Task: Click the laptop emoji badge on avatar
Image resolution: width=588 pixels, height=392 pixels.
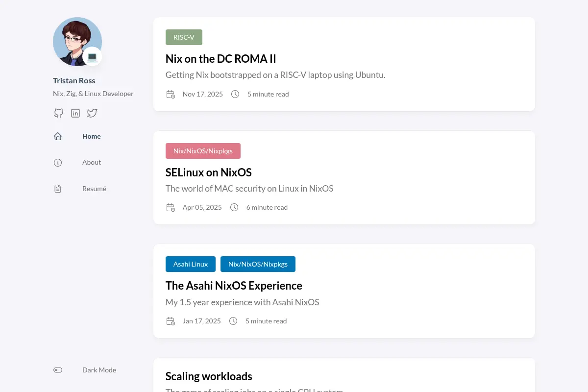Action: point(92,57)
